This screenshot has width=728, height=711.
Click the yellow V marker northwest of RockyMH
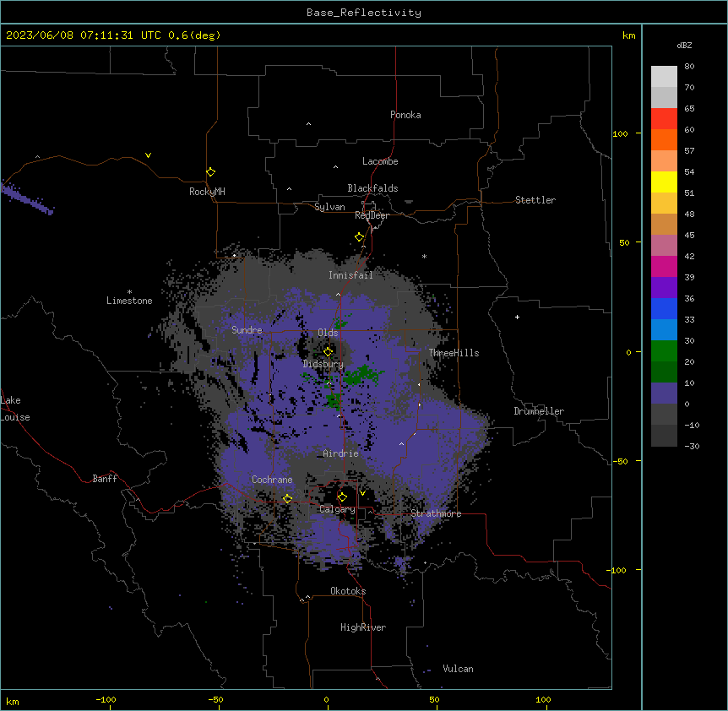point(148,155)
